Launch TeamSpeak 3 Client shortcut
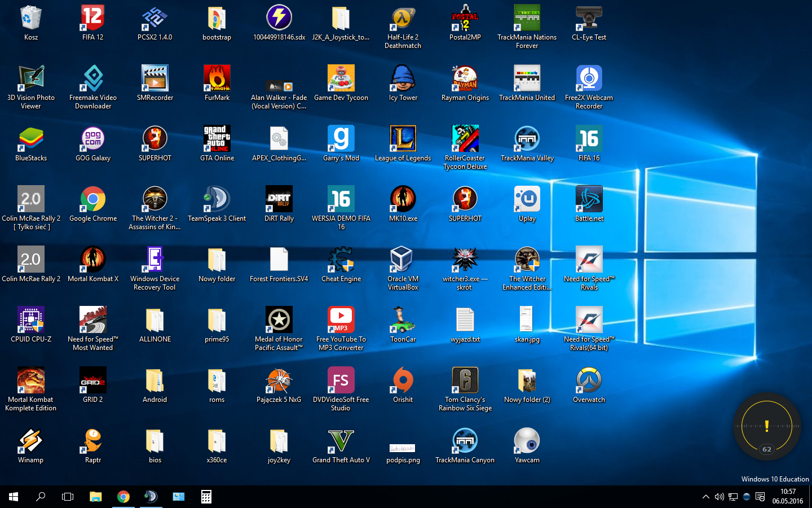812x508 pixels. pos(217,199)
